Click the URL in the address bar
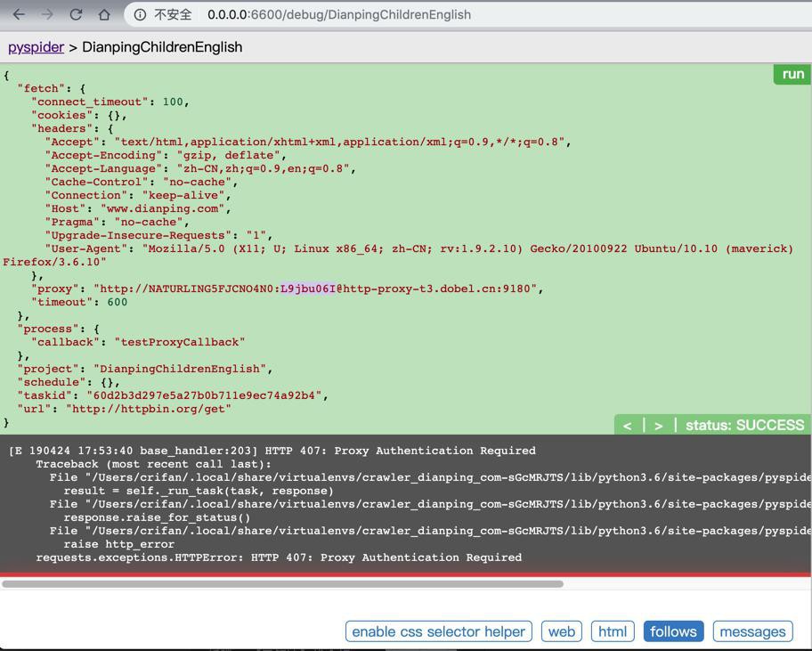 point(339,14)
